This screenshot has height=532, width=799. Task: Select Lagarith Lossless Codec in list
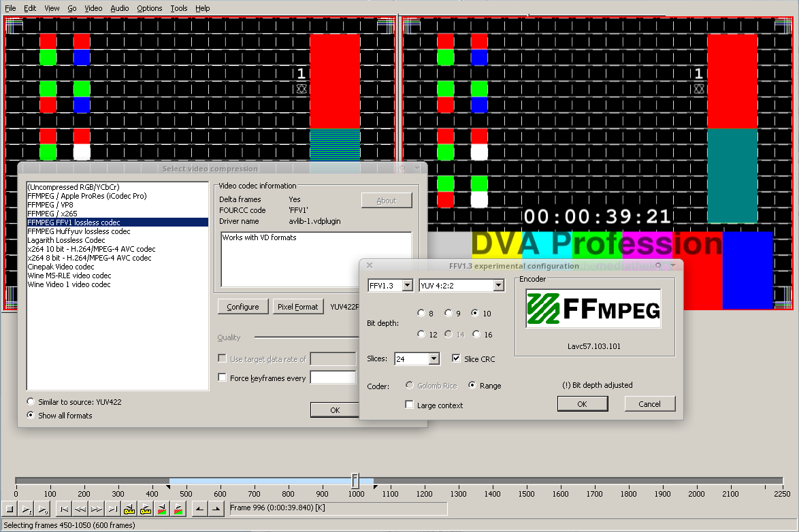66,240
